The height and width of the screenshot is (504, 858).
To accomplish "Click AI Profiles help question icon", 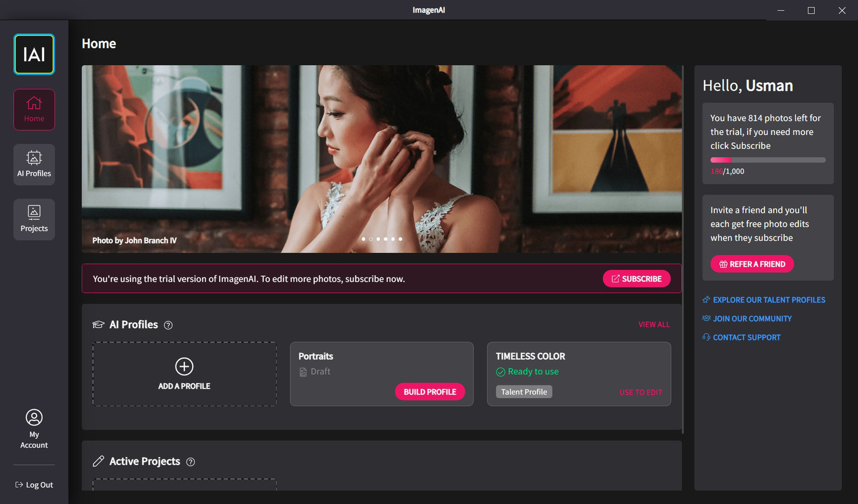I will 168,325.
